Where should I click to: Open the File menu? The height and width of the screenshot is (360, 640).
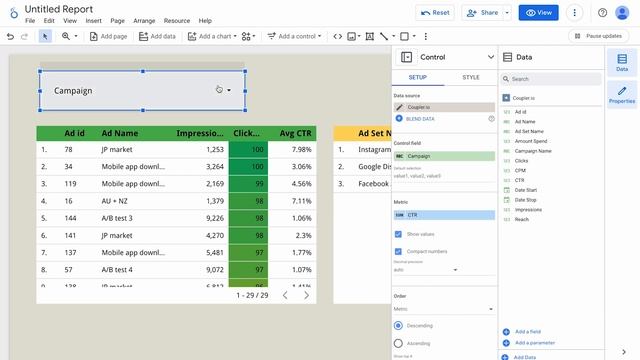click(30, 21)
